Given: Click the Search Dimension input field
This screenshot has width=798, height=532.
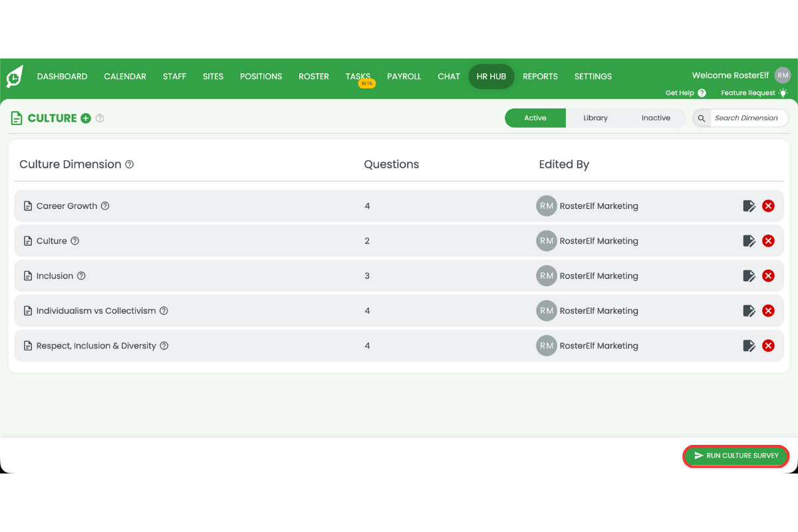Looking at the screenshot, I should pos(746,118).
